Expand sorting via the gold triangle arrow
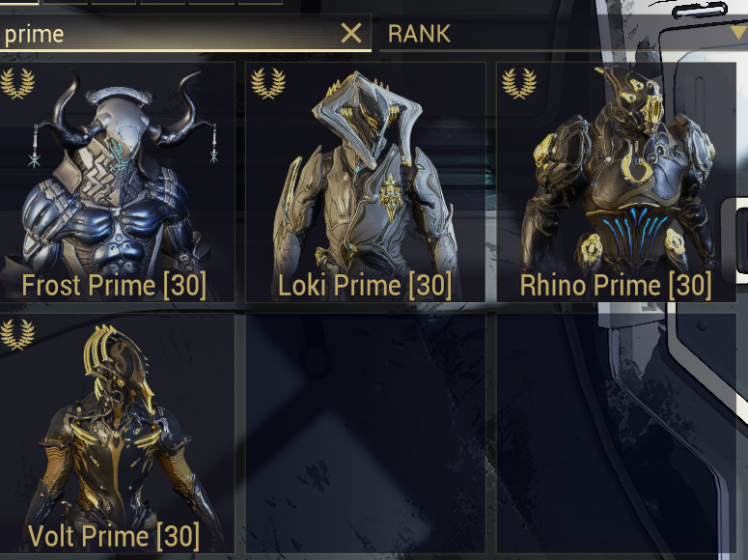 [738, 33]
